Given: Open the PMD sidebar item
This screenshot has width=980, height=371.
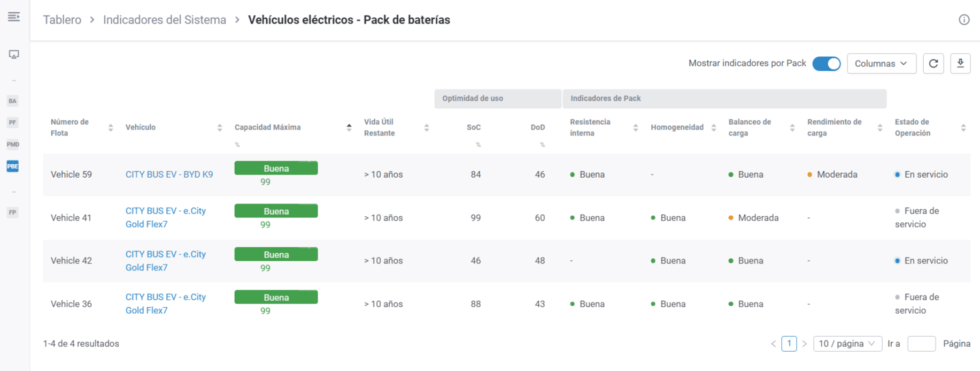Looking at the screenshot, I should pyautogui.click(x=13, y=145).
